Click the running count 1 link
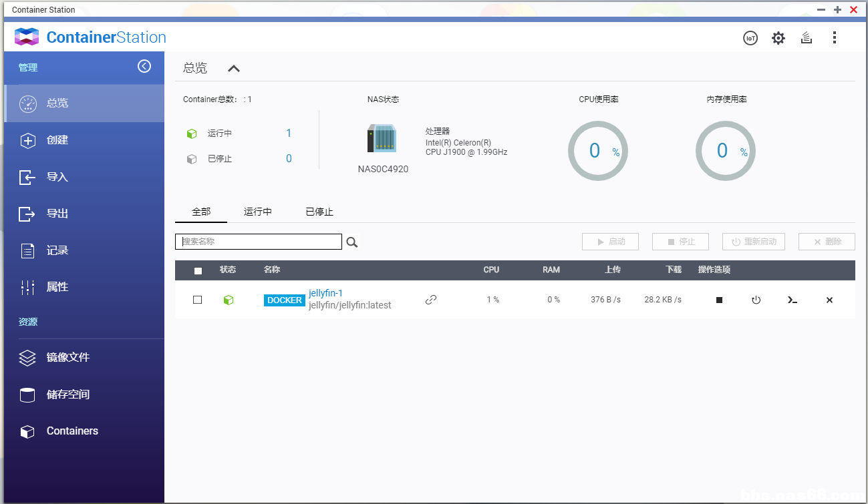 point(289,134)
